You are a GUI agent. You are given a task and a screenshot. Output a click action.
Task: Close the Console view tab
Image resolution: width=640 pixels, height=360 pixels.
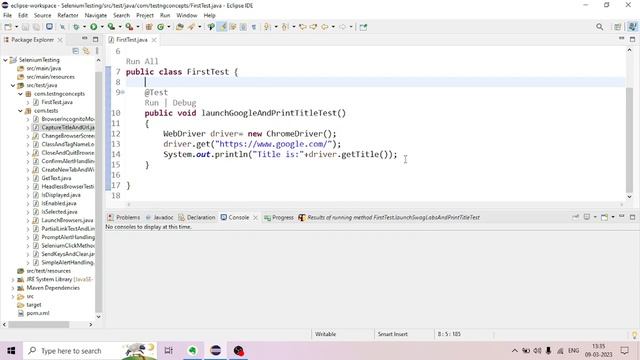[x=256, y=218]
